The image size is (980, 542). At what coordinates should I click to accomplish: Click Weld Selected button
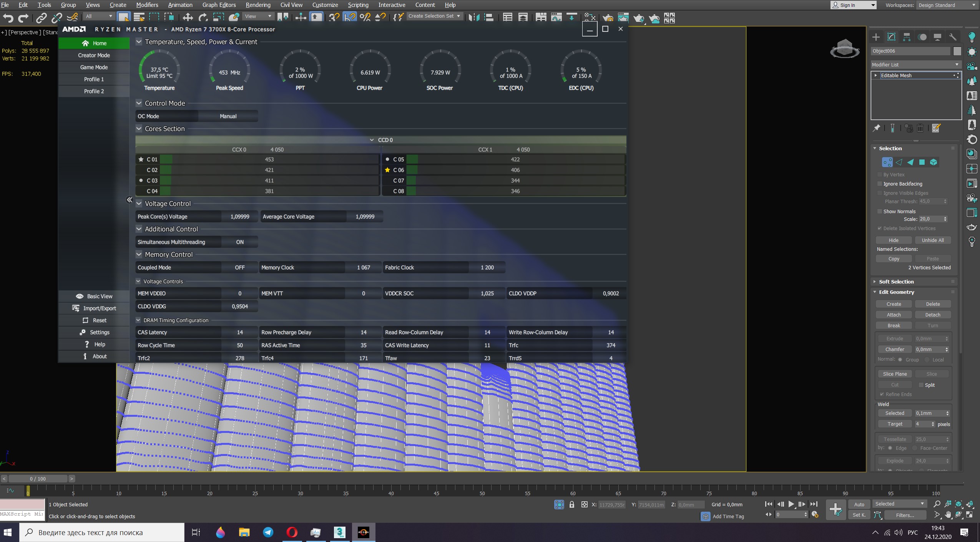click(x=895, y=413)
